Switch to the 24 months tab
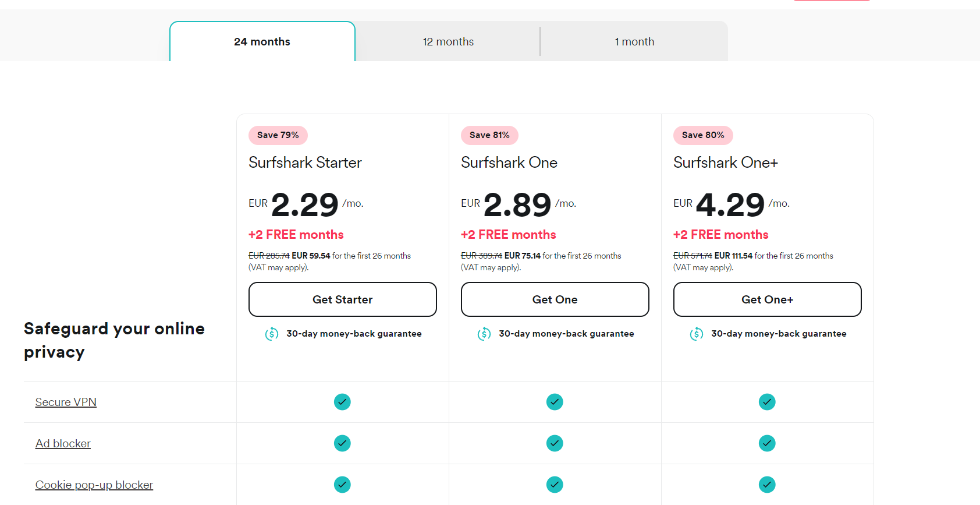The image size is (980, 505). pyautogui.click(x=262, y=42)
